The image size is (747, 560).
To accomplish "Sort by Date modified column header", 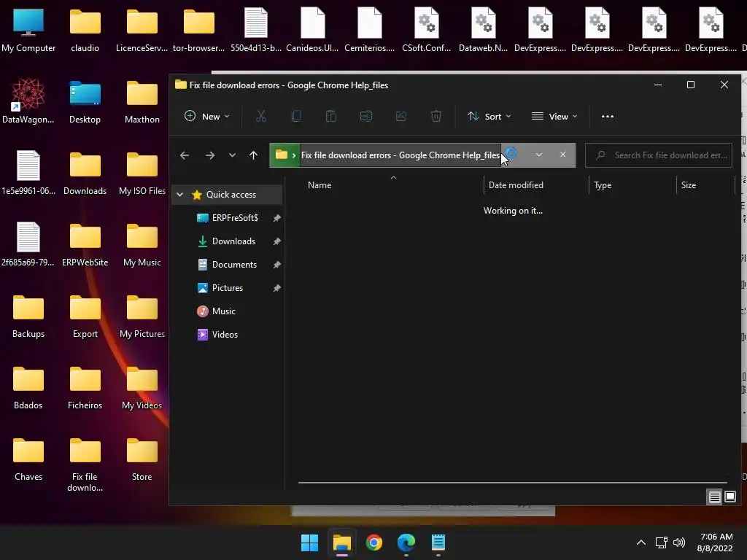I will [516, 185].
